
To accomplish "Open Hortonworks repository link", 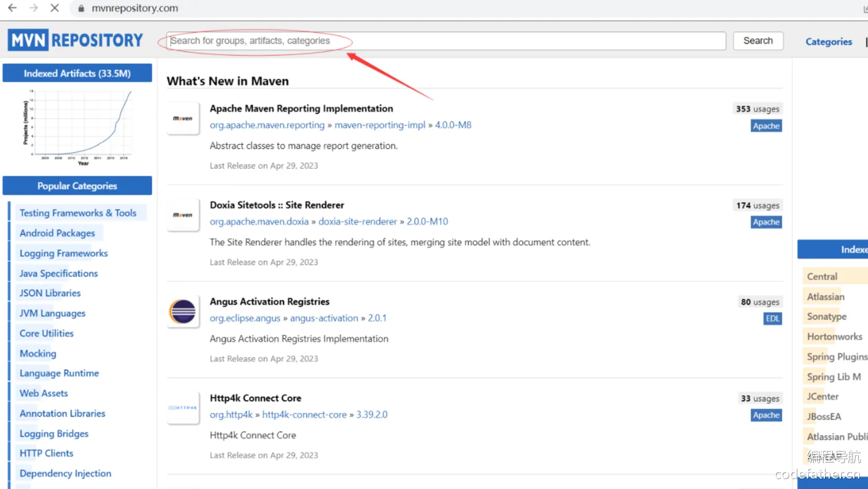I will click(834, 337).
